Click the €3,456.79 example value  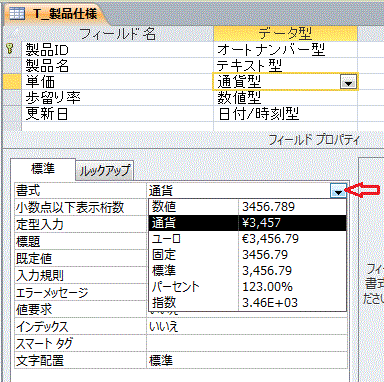point(271,239)
